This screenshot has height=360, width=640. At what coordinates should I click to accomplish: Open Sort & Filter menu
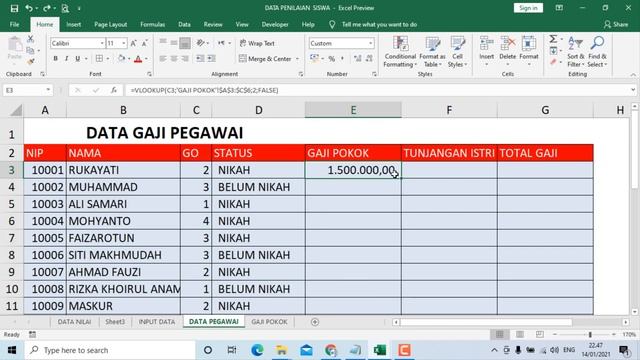click(x=576, y=52)
